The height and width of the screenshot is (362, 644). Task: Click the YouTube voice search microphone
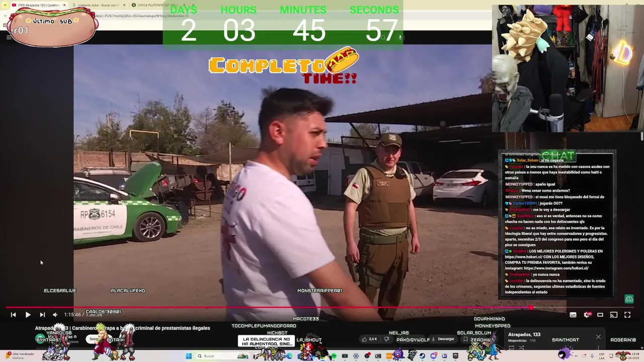click(x=400, y=37)
